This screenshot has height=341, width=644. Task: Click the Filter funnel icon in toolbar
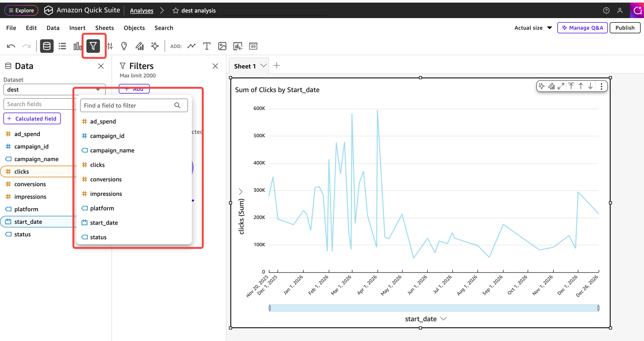pos(93,46)
